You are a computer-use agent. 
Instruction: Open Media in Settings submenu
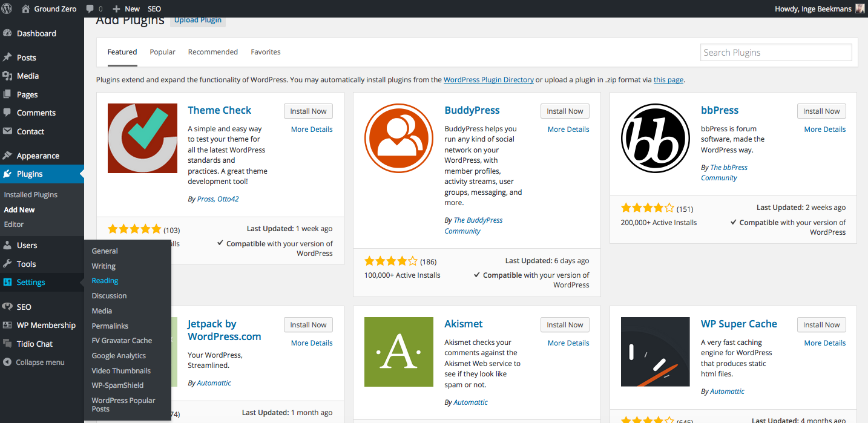pyautogui.click(x=102, y=311)
